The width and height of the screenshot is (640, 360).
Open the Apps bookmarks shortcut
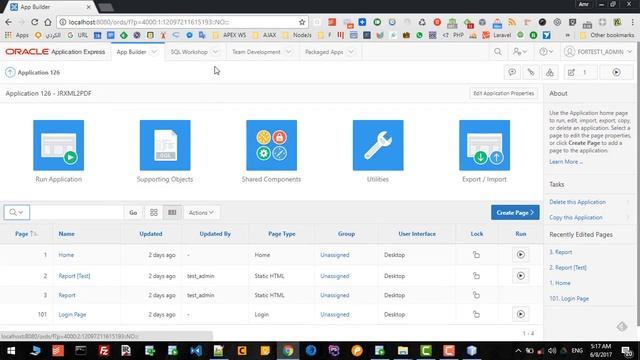(17, 35)
